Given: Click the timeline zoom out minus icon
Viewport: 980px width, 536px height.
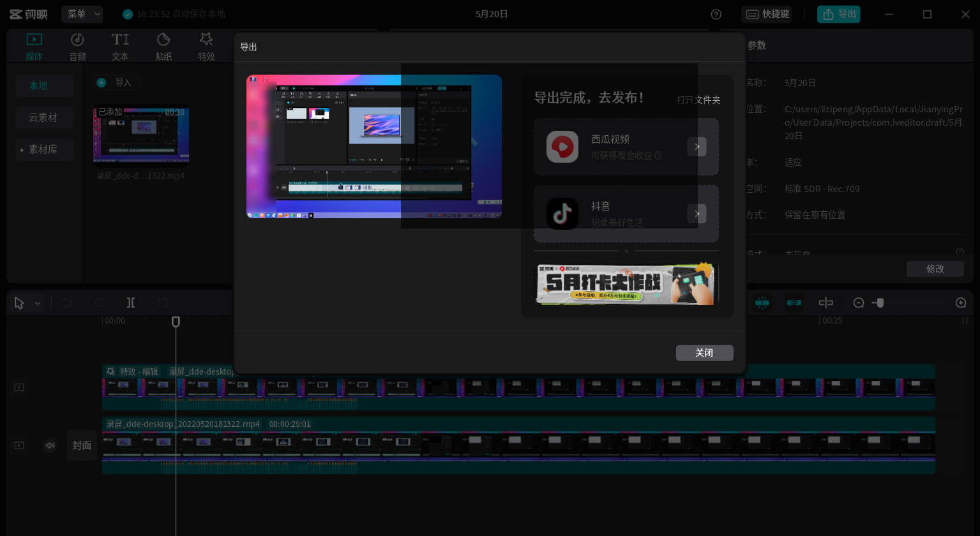Looking at the screenshot, I should (x=859, y=302).
